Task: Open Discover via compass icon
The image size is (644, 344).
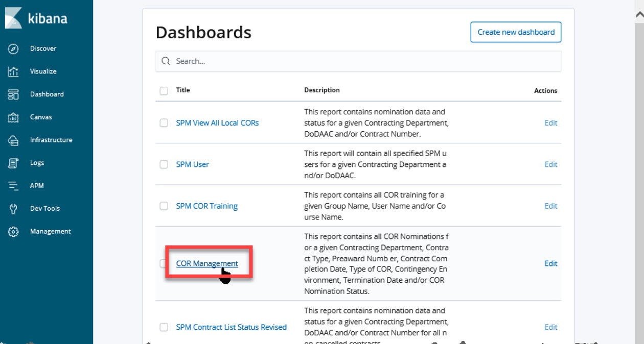Action: (x=13, y=48)
